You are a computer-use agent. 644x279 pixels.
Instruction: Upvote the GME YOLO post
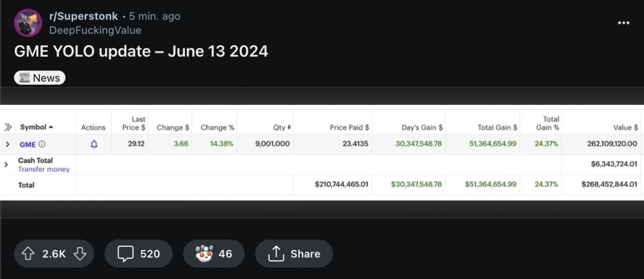pyautogui.click(x=28, y=254)
